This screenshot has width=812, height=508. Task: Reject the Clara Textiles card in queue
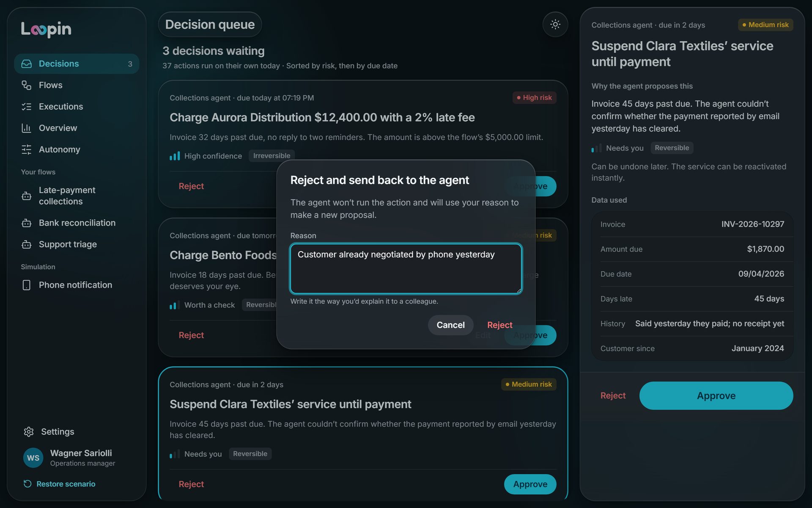tap(191, 484)
